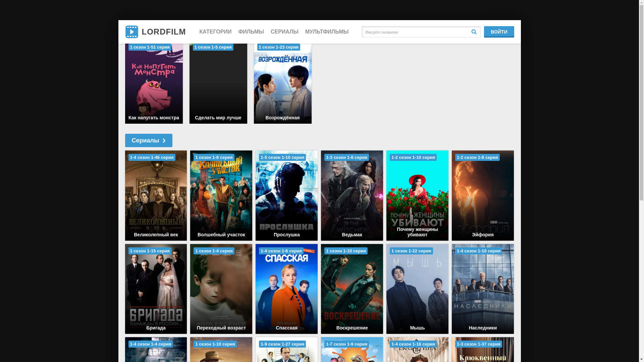Open 'Воскрешение' series poster
Screen dimensions: 644x362
[352, 289]
